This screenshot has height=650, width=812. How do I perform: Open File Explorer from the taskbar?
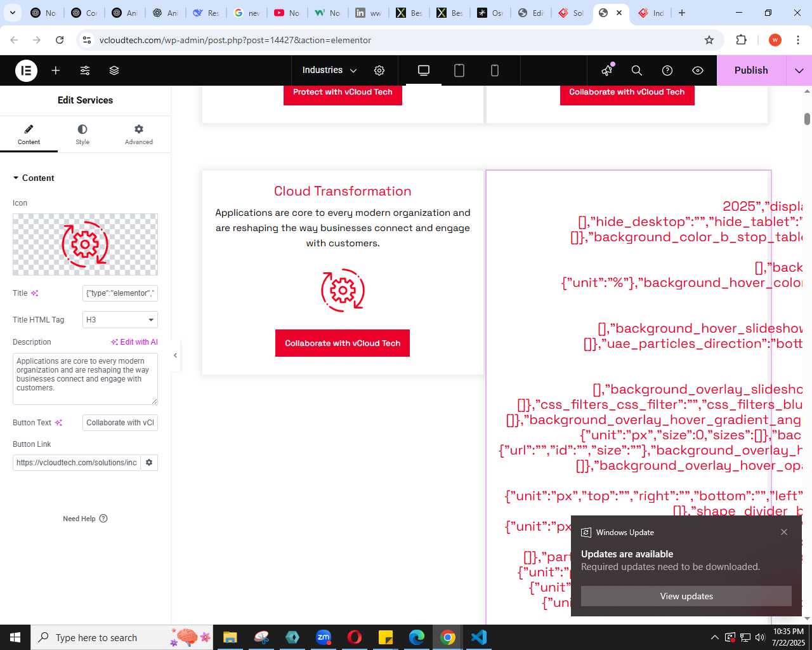point(230,637)
